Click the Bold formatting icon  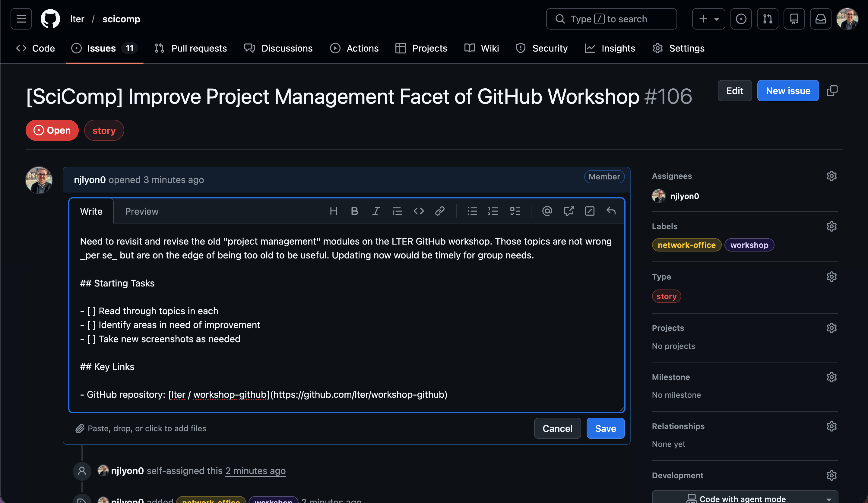[354, 211]
